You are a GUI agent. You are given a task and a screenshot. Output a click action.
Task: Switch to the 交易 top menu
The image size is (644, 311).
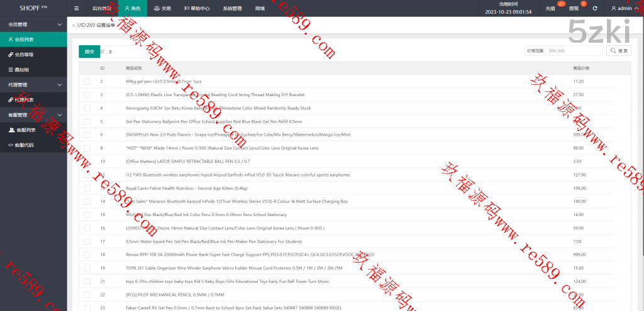[162, 8]
